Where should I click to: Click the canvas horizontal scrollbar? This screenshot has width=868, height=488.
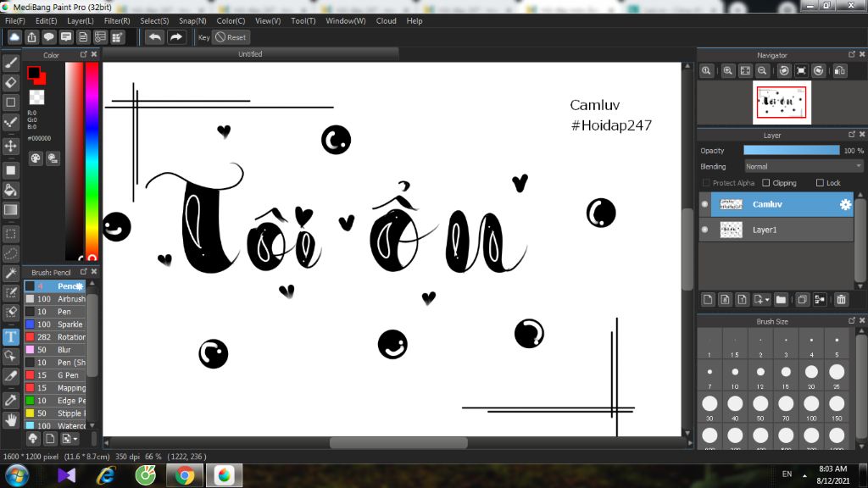[x=398, y=443]
